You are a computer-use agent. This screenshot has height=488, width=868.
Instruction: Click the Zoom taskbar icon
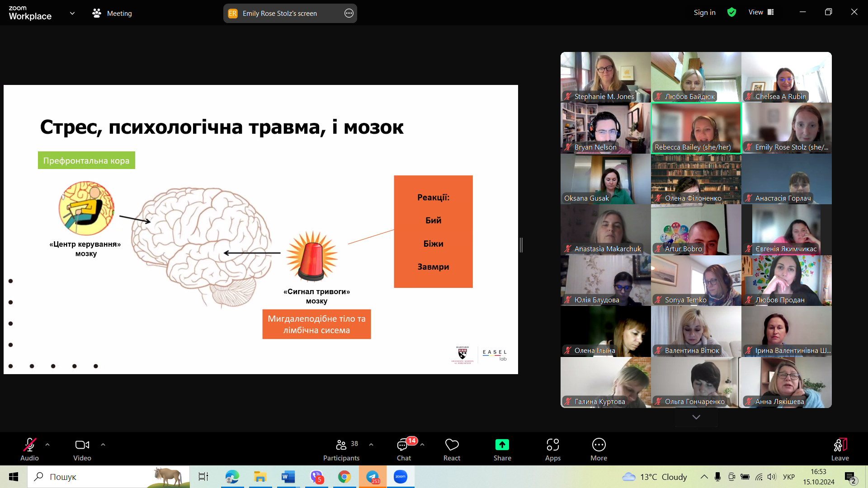tap(401, 477)
